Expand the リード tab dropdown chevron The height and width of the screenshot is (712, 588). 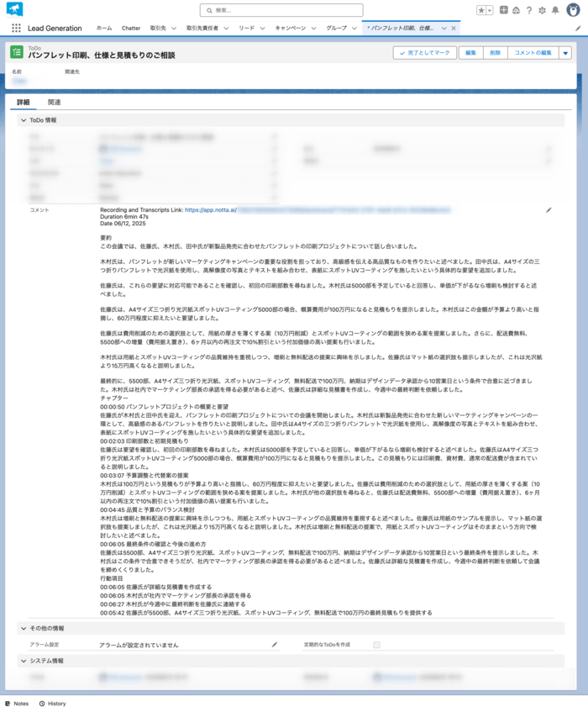pos(262,28)
